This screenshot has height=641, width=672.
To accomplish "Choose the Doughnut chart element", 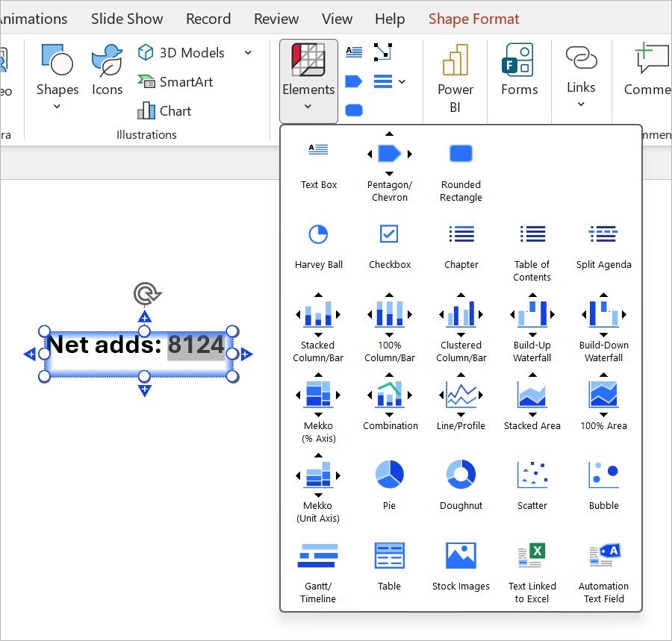I will pos(461,485).
